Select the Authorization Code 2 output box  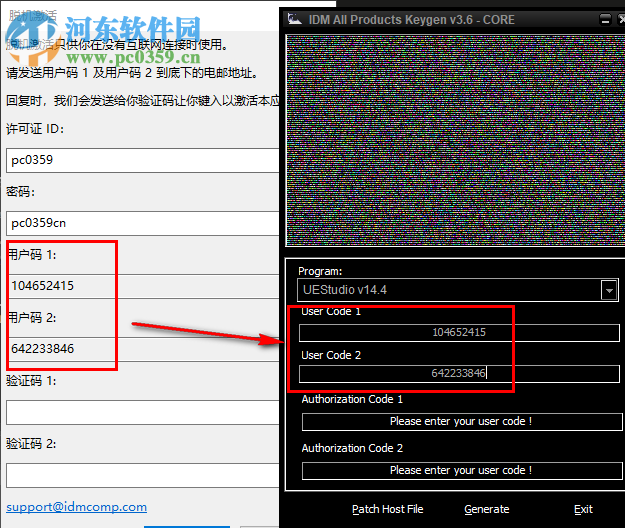point(461,469)
